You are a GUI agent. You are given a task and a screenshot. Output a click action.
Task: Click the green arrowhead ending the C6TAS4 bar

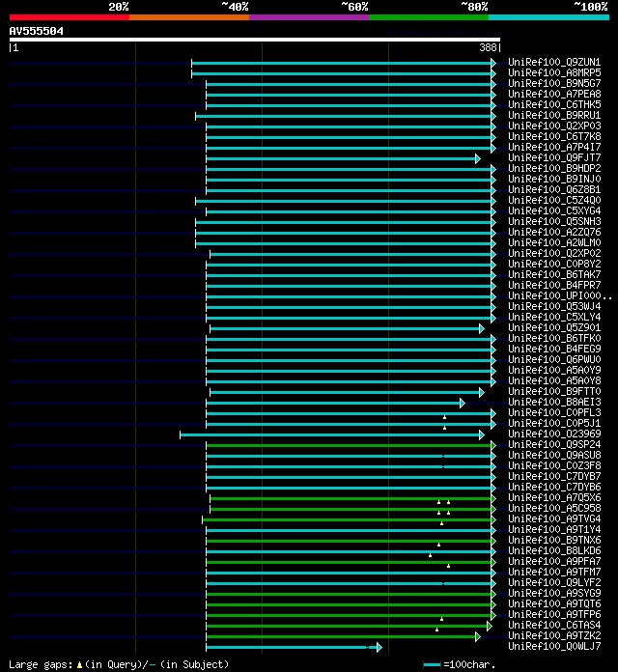click(490, 627)
